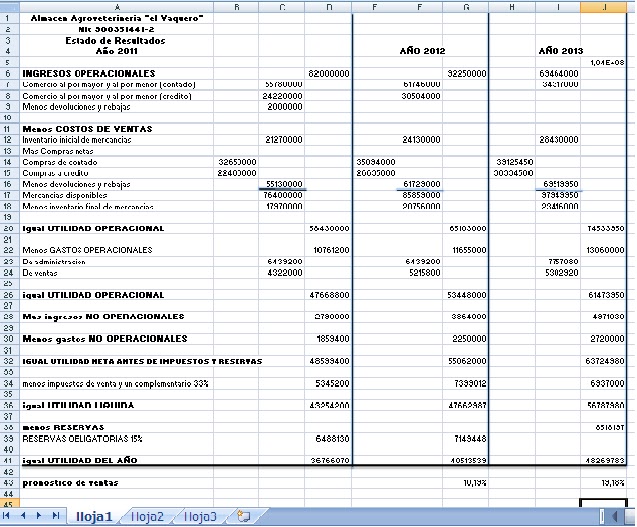
Task: Click the 'igual UTILIDAD DEL AÑO' label
Action: (x=80, y=460)
